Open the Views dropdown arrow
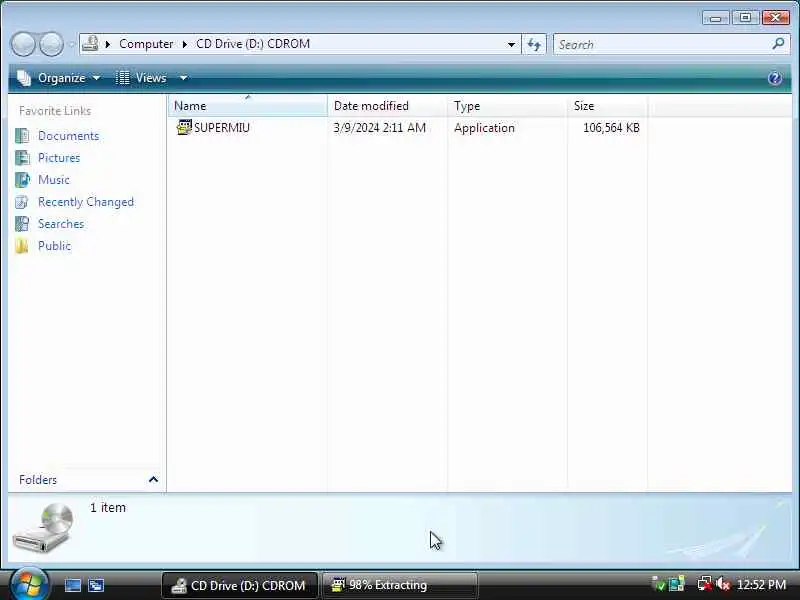This screenshot has height=600, width=800. tap(183, 78)
